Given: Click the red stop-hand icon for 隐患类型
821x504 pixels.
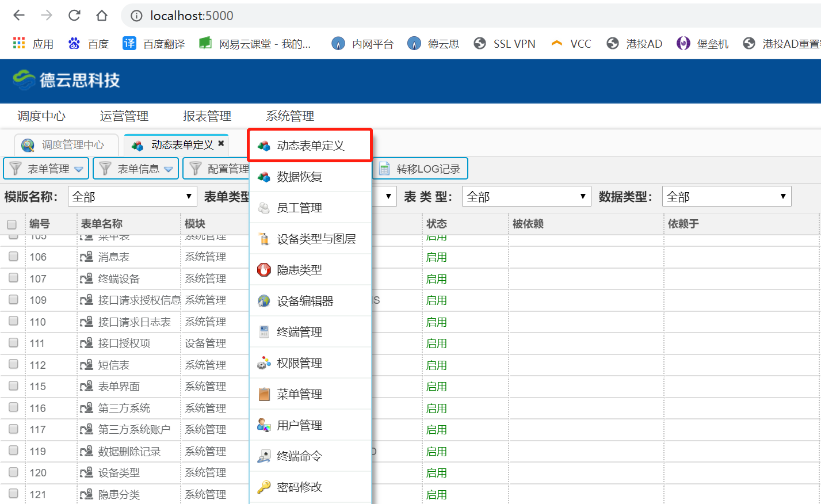Looking at the screenshot, I should click(264, 270).
